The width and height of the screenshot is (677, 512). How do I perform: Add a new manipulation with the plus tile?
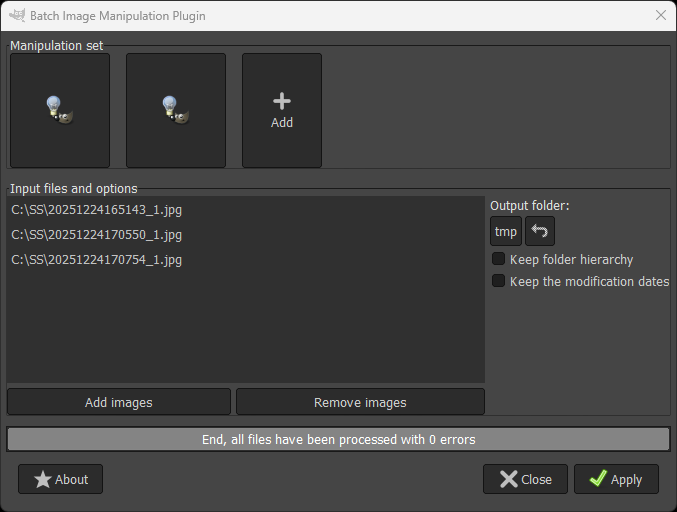(x=282, y=110)
